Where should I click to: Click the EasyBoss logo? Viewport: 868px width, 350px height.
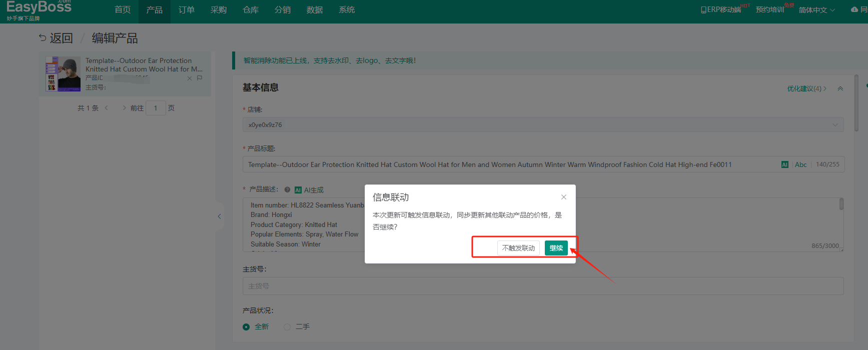[39, 10]
